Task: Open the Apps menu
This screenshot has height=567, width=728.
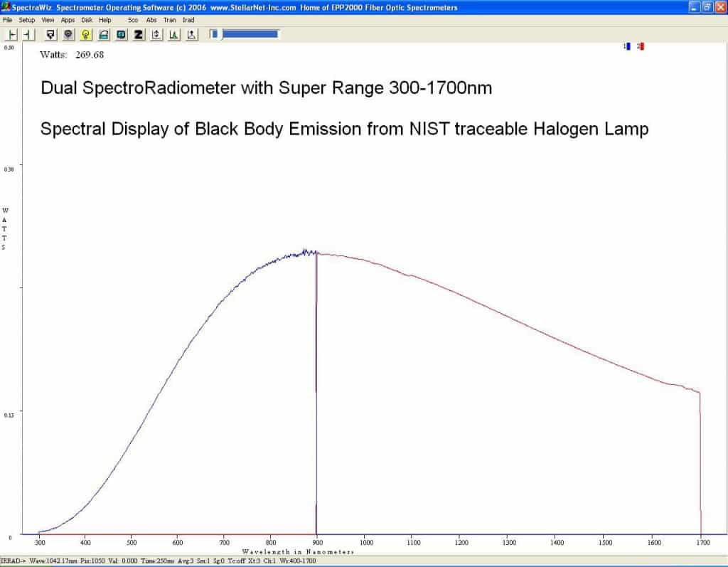Action: click(x=68, y=20)
